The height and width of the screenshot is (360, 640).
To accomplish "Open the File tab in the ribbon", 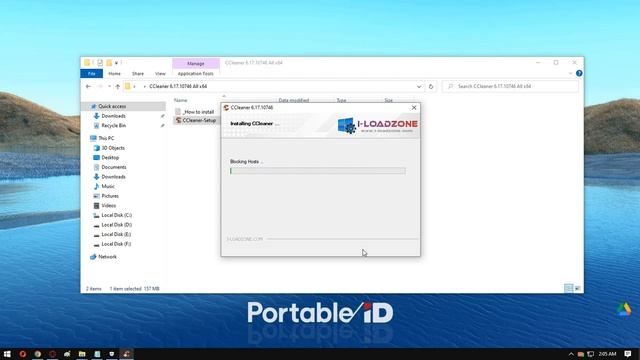I will click(91, 73).
